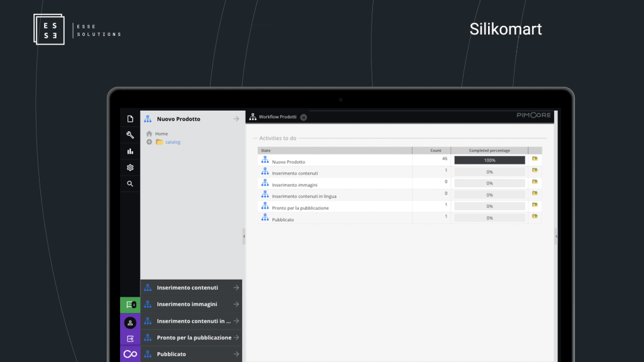Image resolution: width=644 pixels, height=362 pixels.
Task: Open folder icon for Inserimento immagini row
Action: point(535,182)
